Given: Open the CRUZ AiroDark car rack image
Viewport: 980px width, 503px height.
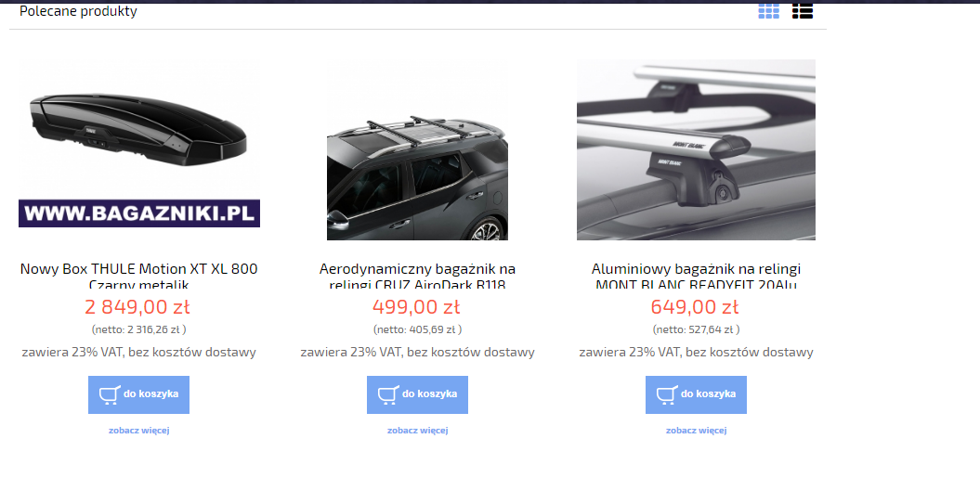Looking at the screenshot, I should [x=417, y=149].
